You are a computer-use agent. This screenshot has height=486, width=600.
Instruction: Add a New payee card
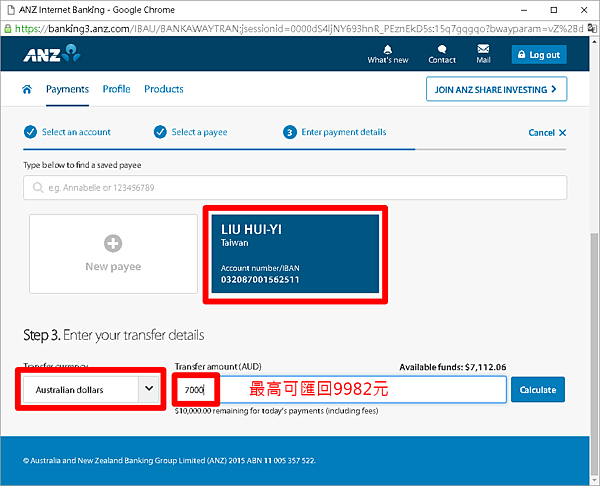click(x=113, y=254)
